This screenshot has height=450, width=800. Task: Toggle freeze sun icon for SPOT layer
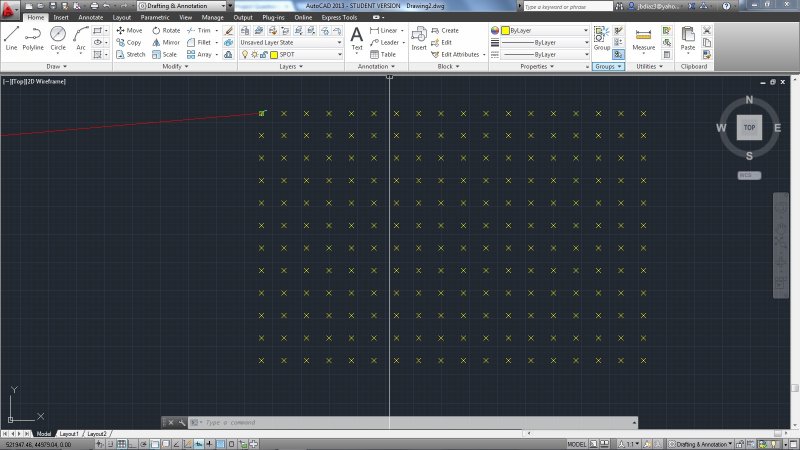point(254,55)
